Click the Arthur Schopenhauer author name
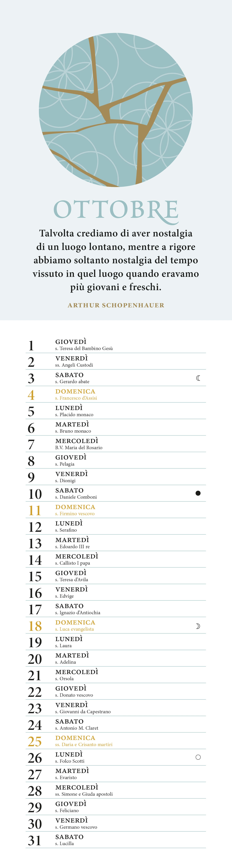The height and width of the screenshot is (868, 232). [x=116, y=305]
